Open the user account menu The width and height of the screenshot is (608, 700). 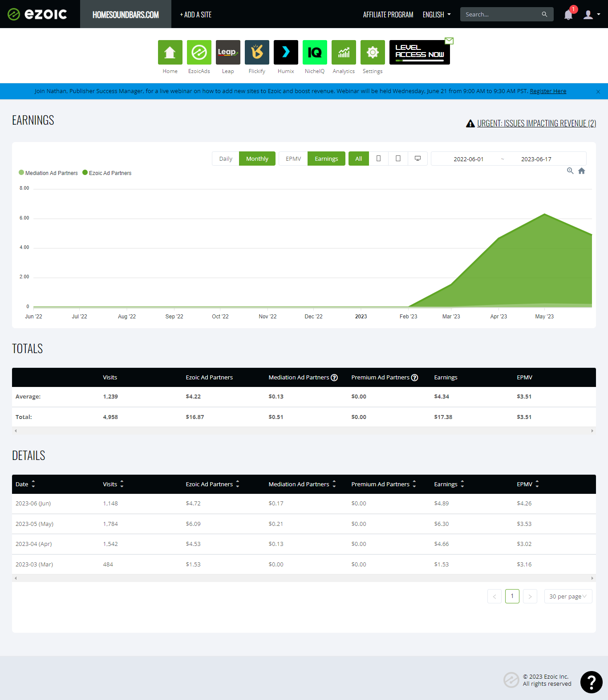coord(592,15)
